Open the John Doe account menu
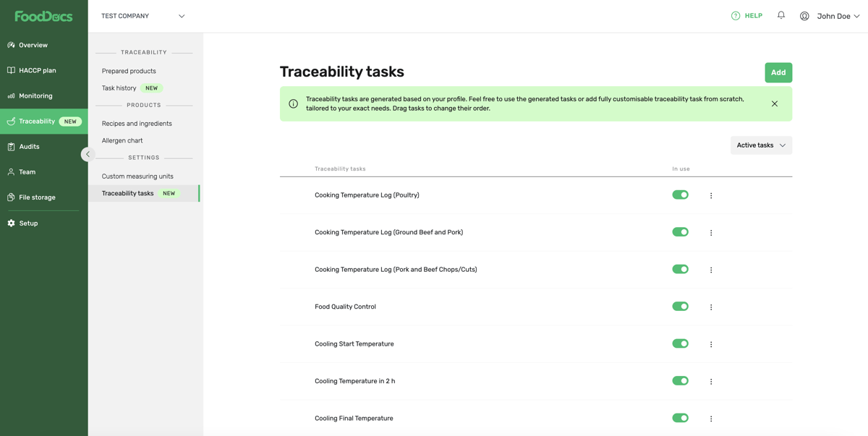This screenshot has height=436, width=868. [x=835, y=15]
